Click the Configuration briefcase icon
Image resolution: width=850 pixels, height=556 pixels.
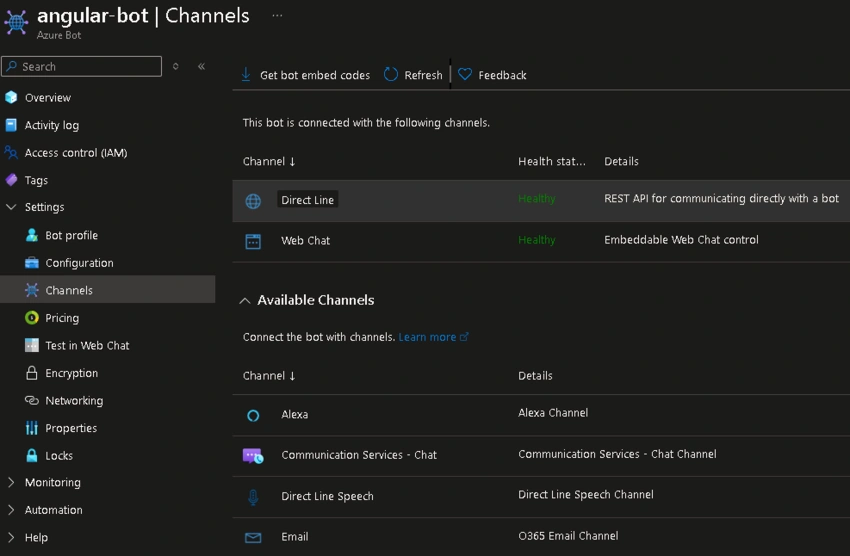coord(32,263)
